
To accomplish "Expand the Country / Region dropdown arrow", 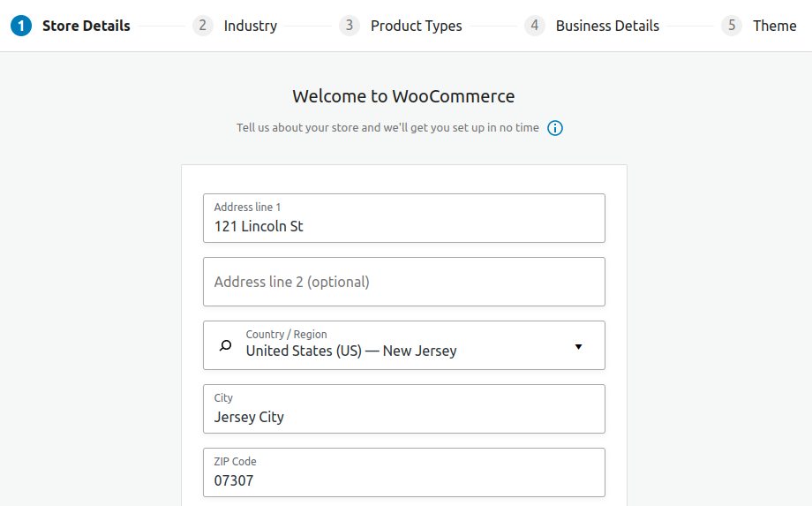I will point(578,346).
